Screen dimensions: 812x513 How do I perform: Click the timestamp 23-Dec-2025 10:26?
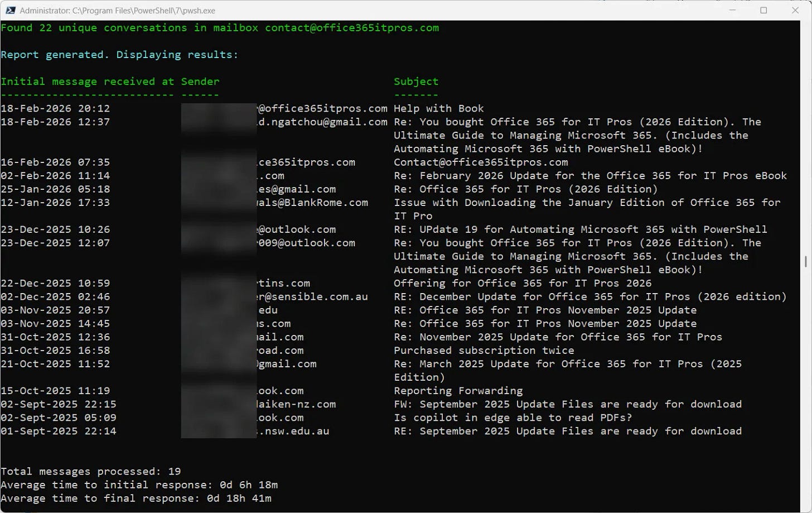tap(55, 229)
